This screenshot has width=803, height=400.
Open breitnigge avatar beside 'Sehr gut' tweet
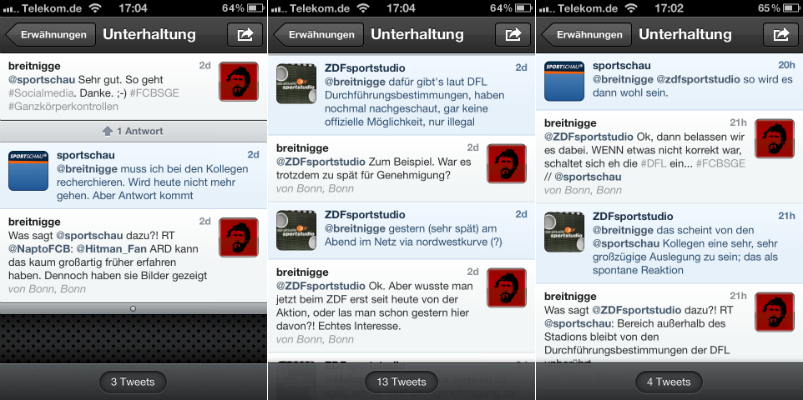coord(239,82)
